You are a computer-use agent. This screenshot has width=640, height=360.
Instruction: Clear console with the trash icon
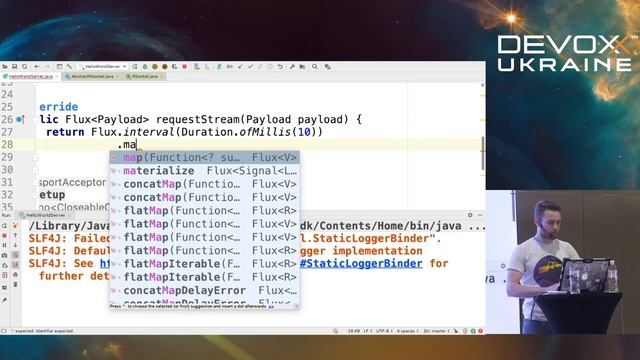[x=16, y=284]
